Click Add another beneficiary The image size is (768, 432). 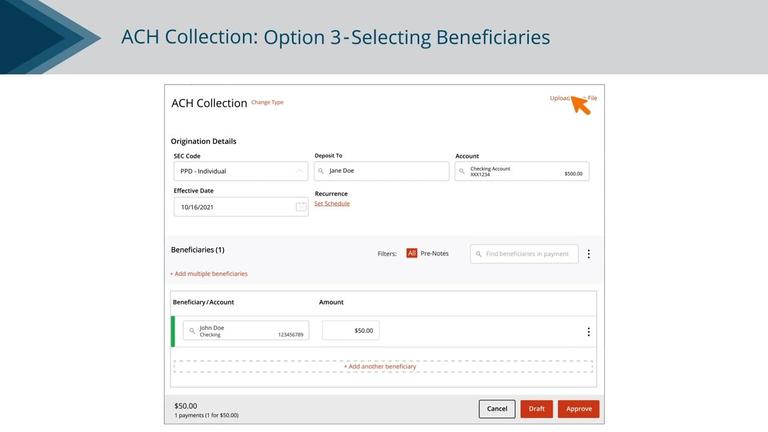(380, 366)
